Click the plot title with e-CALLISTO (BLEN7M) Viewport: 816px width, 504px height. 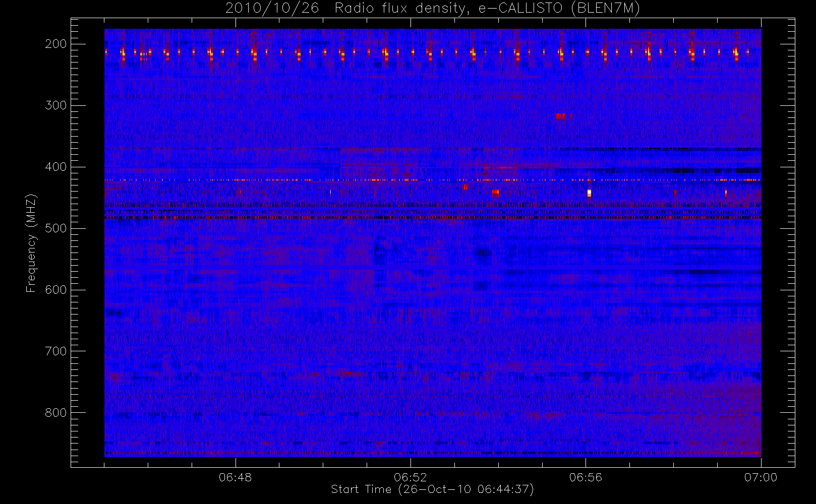[433, 8]
